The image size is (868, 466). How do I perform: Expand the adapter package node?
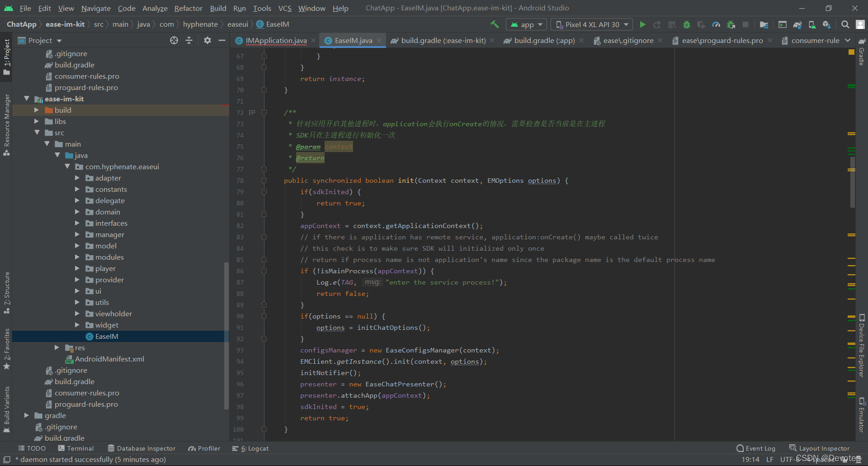(77, 178)
